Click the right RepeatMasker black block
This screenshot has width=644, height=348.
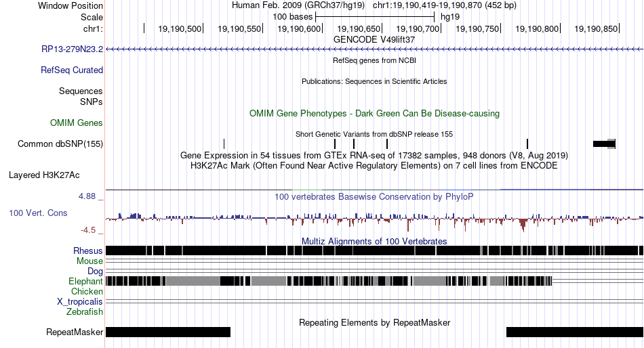[575, 332]
